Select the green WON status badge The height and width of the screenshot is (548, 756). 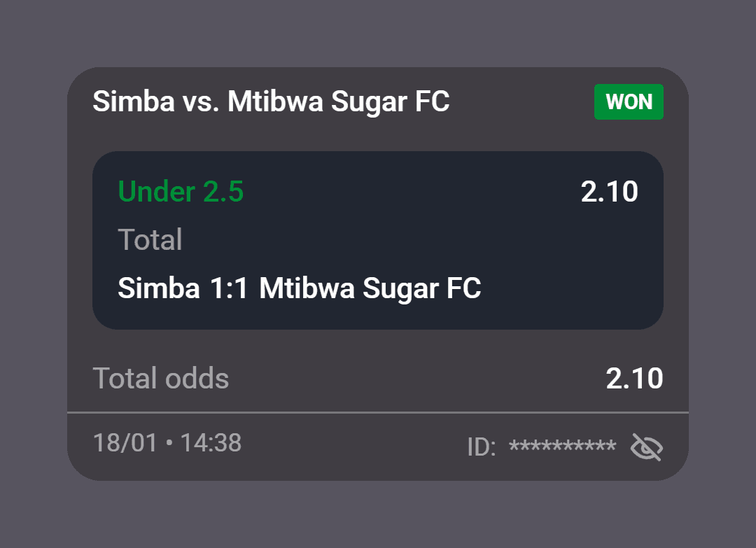coord(628,101)
